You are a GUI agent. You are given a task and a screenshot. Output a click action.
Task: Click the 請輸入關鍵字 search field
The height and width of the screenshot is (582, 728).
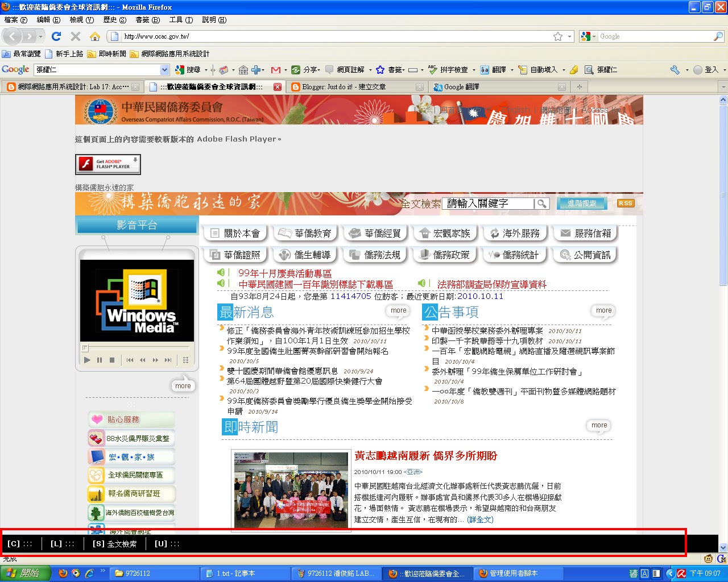[x=489, y=203]
